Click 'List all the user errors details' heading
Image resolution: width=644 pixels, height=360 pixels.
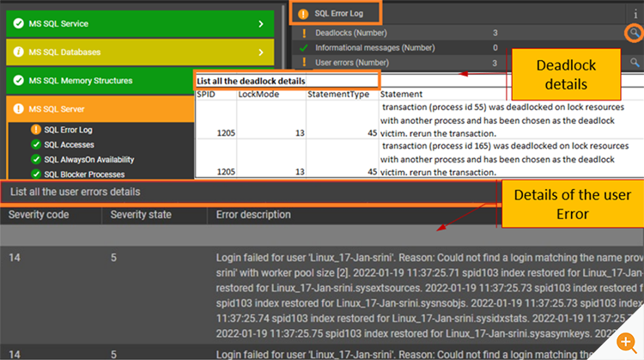[x=76, y=192]
